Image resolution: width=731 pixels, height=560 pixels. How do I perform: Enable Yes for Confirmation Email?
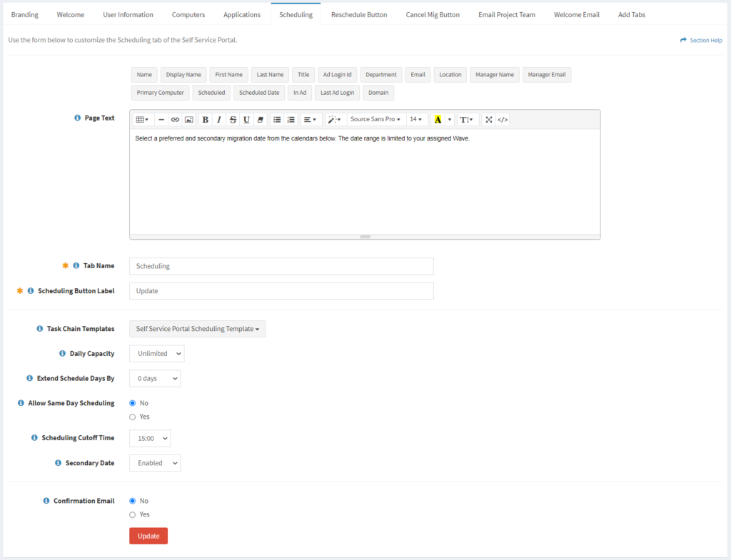131,514
